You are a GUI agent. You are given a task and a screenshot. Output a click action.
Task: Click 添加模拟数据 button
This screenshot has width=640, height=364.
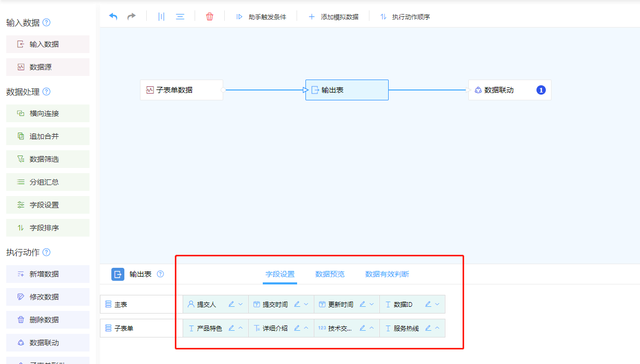(x=334, y=17)
